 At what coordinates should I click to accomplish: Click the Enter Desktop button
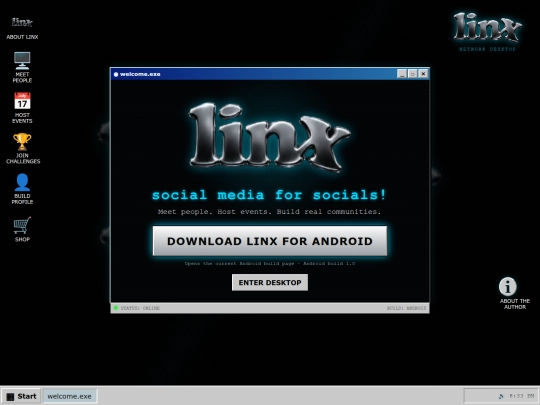click(x=270, y=282)
